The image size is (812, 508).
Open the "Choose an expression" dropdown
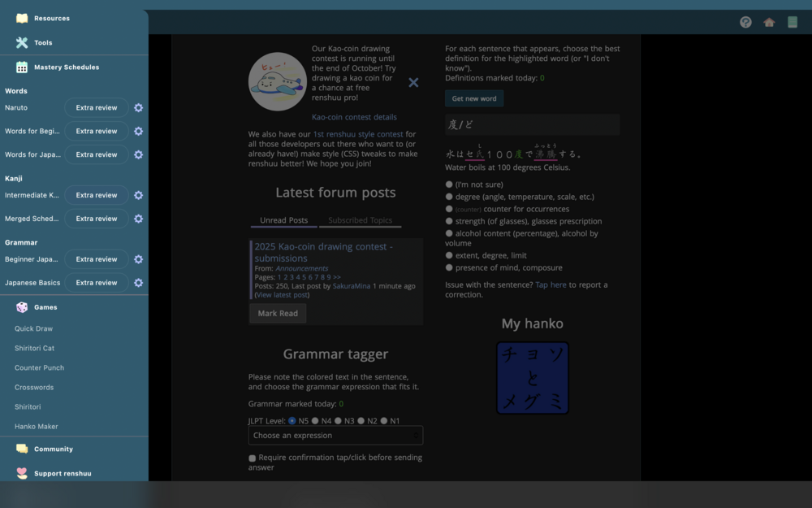tap(335, 436)
